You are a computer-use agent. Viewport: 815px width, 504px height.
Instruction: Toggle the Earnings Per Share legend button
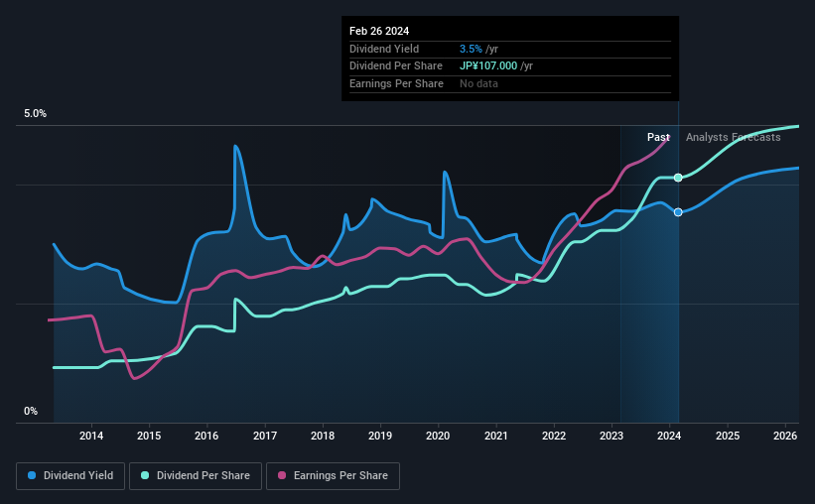pos(333,476)
